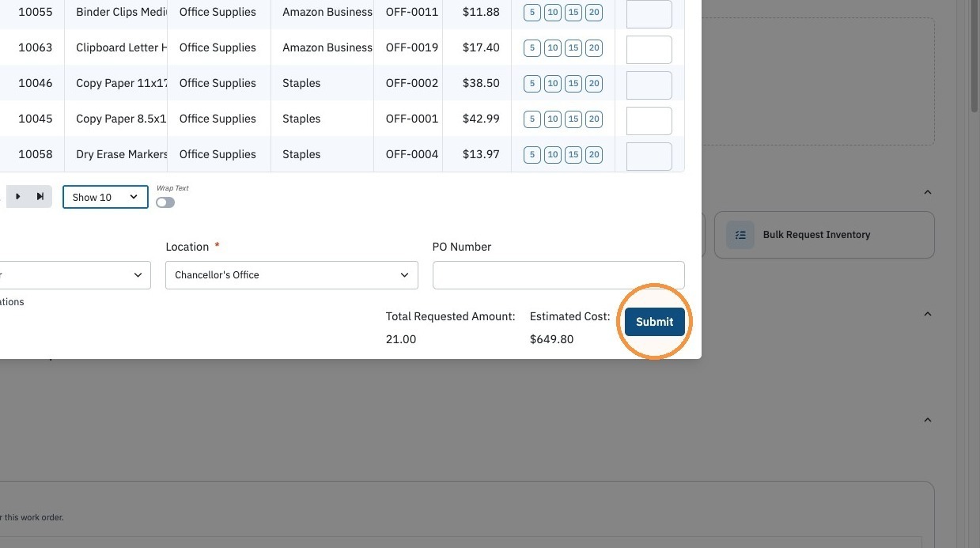Click the OFF-0001 SKU cell
The image size is (980, 548).
[411, 119]
